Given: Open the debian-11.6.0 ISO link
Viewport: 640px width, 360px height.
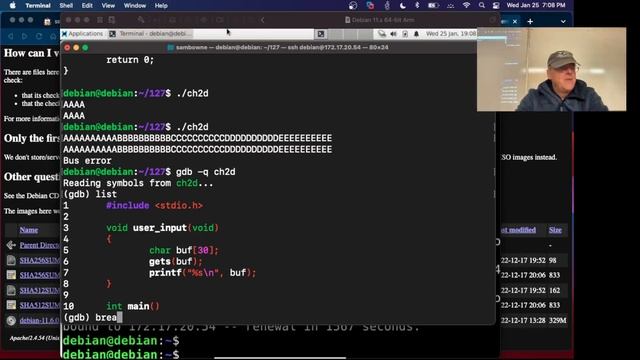Looking at the screenshot, I should pyautogui.click(x=40, y=320).
